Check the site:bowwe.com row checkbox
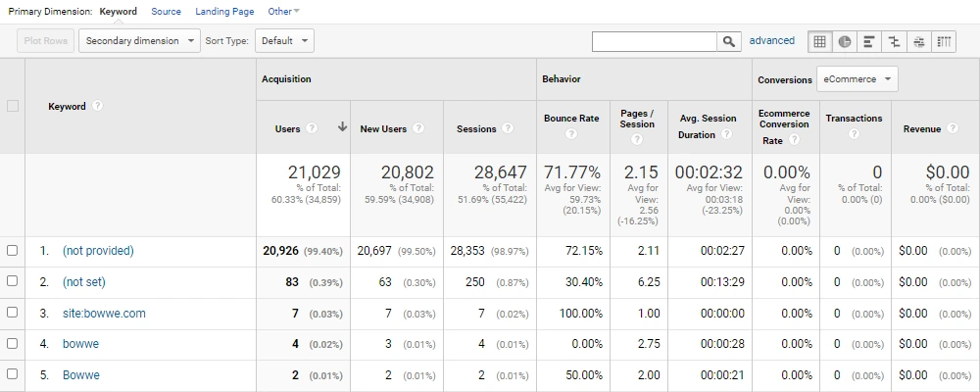The image size is (980, 392). 13,313
